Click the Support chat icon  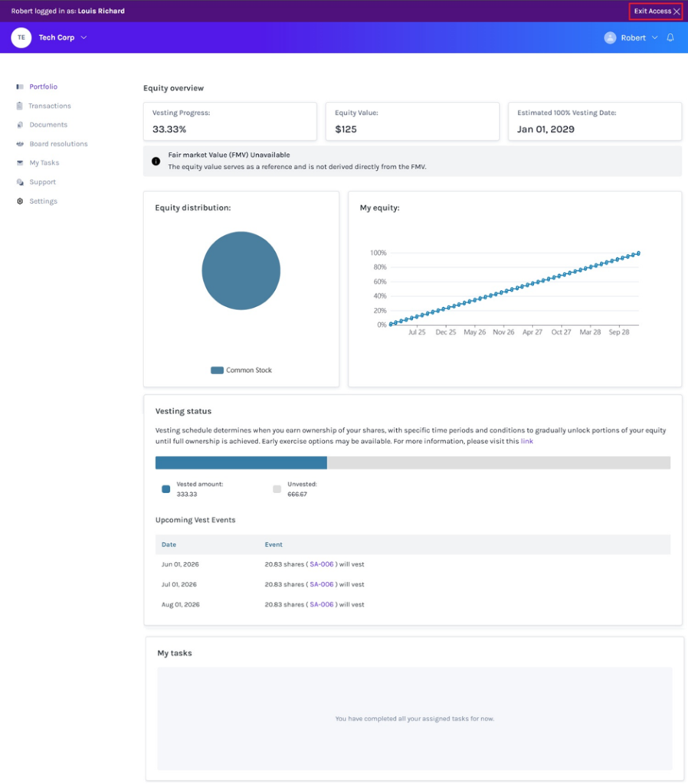tap(20, 182)
